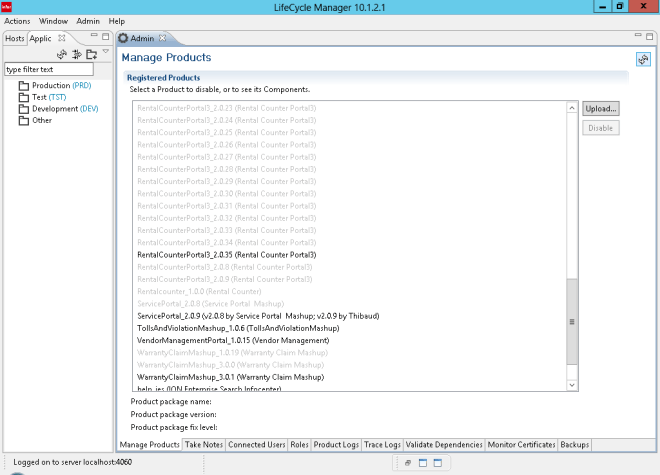
Task: Click the refresh icon in Applications panel
Action: [x=62, y=54]
